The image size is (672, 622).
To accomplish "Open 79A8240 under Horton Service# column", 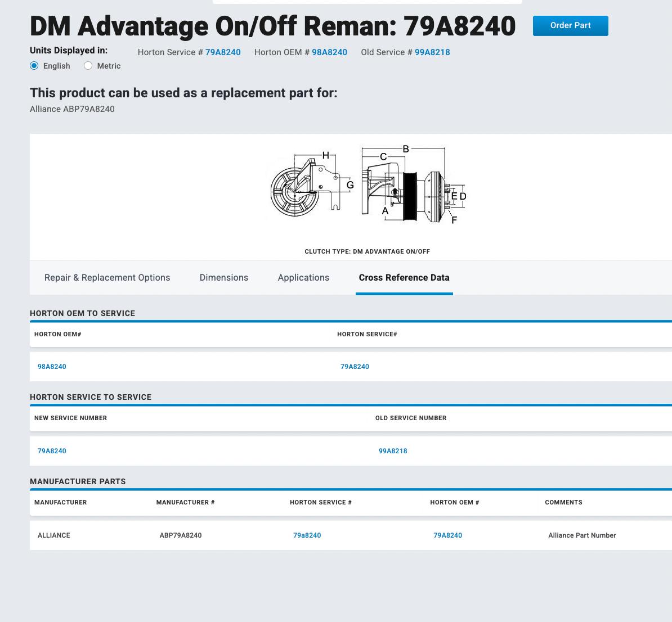I will coord(355,367).
